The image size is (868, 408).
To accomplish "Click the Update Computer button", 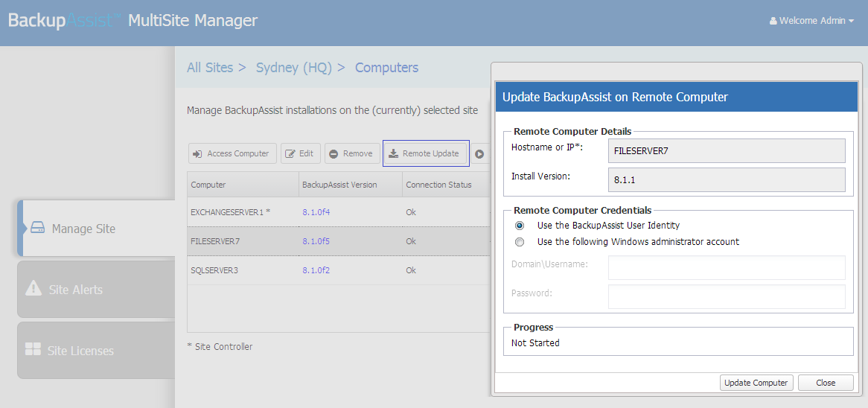I will pos(756,383).
